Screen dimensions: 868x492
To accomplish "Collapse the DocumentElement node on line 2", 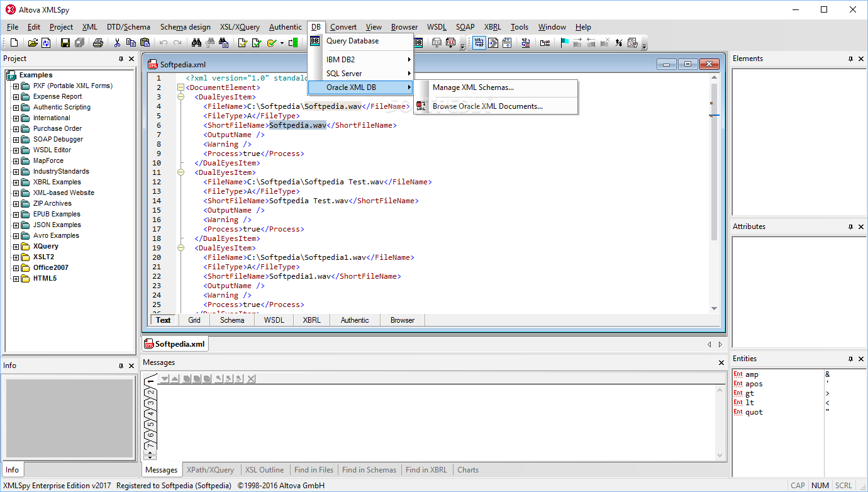I will [181, 87].
